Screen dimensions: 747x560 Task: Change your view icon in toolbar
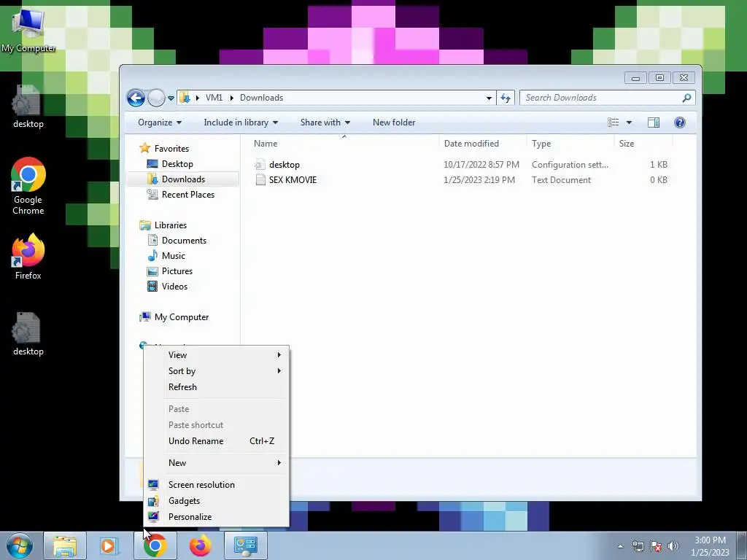(613, 122)
